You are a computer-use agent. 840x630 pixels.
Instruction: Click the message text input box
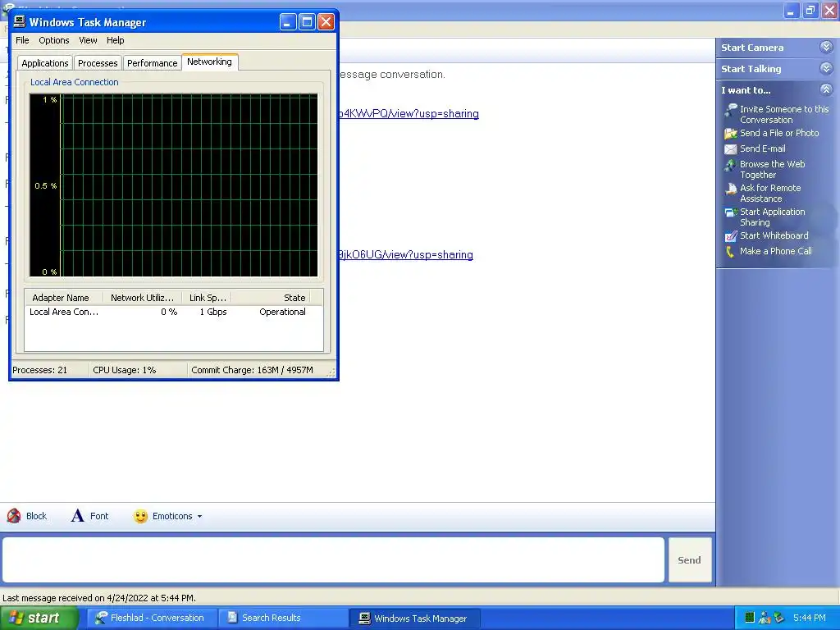pyautogui.click(x=333, y=559)
